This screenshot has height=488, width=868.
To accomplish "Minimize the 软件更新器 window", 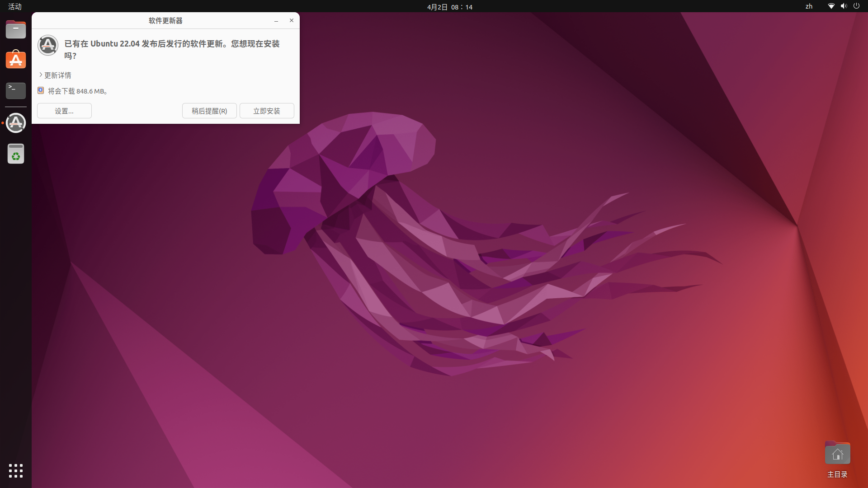I will (x=276, y=21).
